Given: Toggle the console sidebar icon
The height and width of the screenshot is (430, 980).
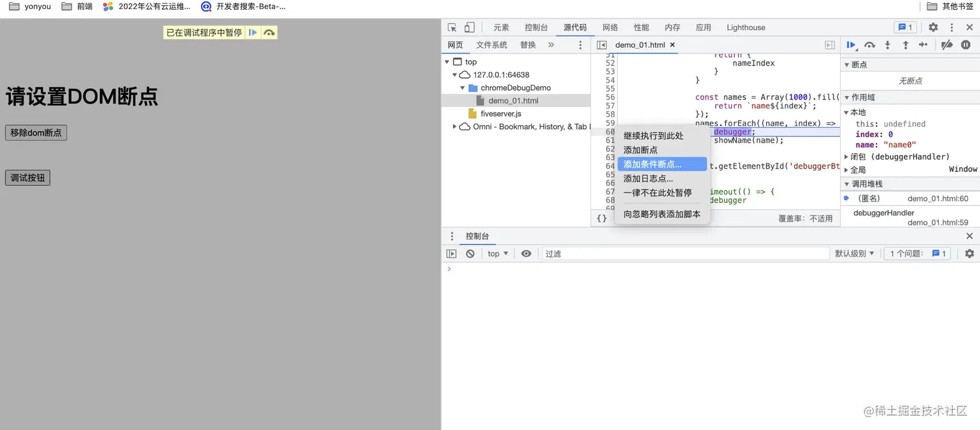Looking at the screenshot, I should (x=451, y=254).
